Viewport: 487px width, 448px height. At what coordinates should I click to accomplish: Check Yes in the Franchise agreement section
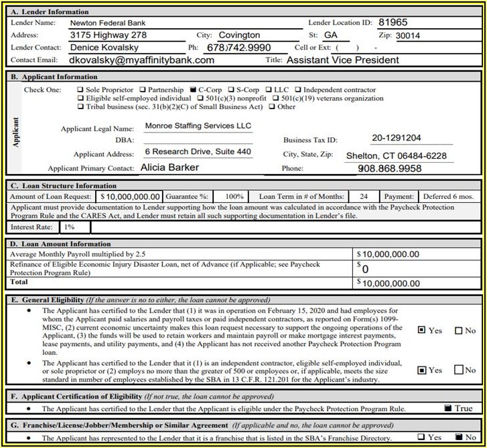click(421, 437)
